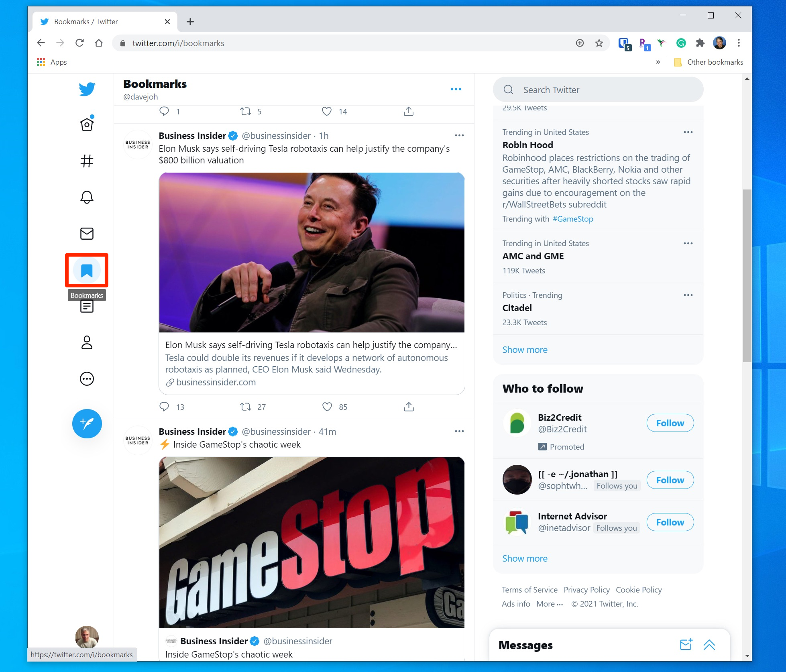Open options for Robin Hood trend
This screenshot has width=786, height=672.
point(688,132)
